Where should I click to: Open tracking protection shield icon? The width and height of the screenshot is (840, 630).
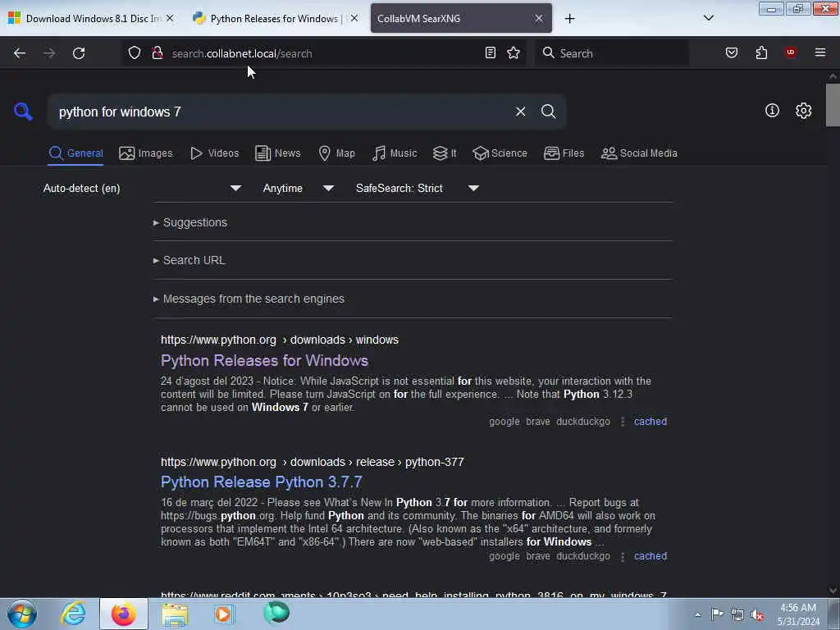135,53
